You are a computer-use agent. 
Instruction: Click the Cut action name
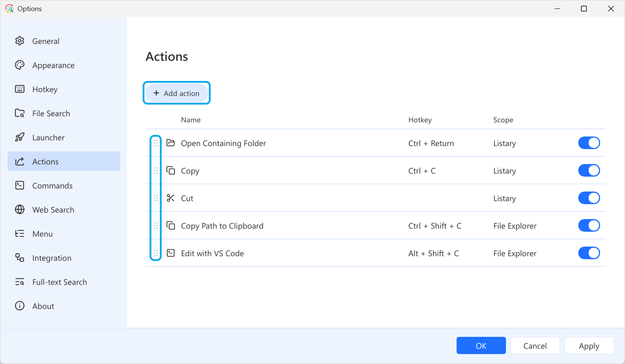click(187, 198)
